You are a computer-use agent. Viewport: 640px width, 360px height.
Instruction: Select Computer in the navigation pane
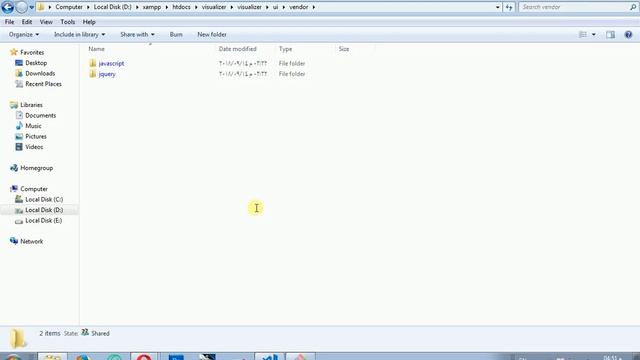point(34,189)
